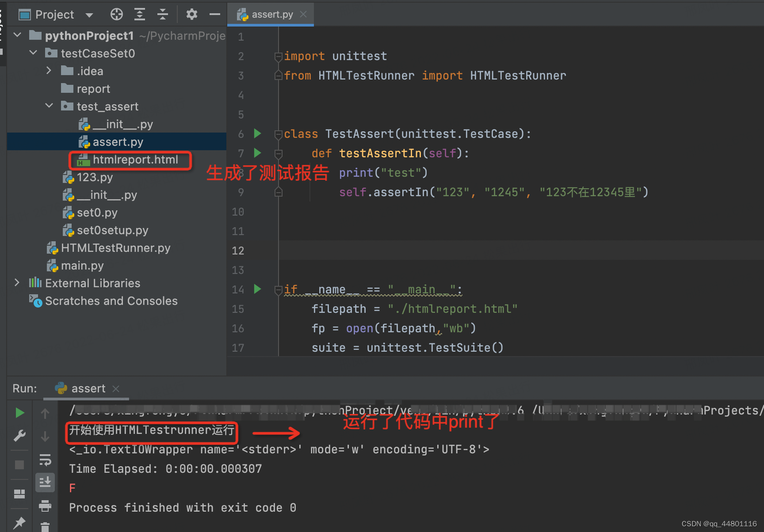The width and height of the screenshot is (764, 532).
Task: Click the red 'F' result in console
Action: pos(73,488)
